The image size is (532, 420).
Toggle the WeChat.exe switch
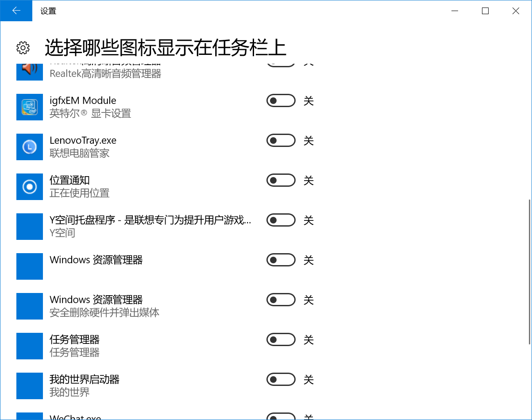(281, 416)
